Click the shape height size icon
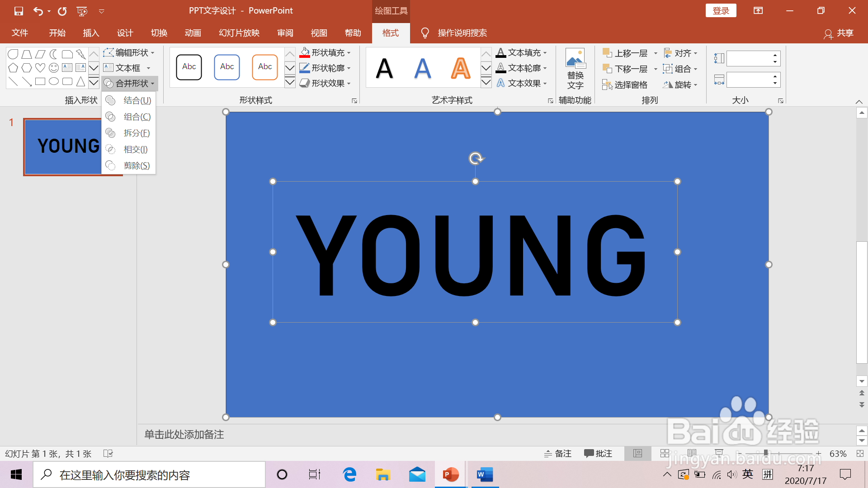This screenshot has height=488, width=868. click(719, 58)
